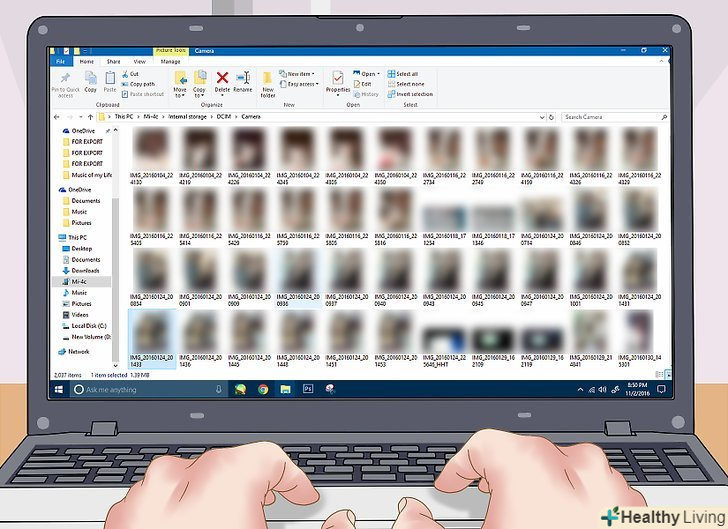The image size is (728, 529).
Task: Open the recent locations dropdown arrow
Action: pos(81,117)
